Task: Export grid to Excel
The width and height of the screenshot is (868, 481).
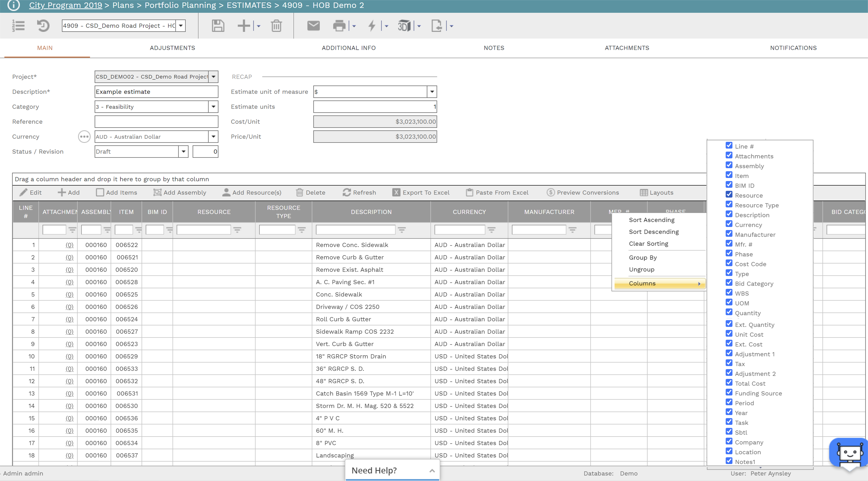Action: [421, 192]
